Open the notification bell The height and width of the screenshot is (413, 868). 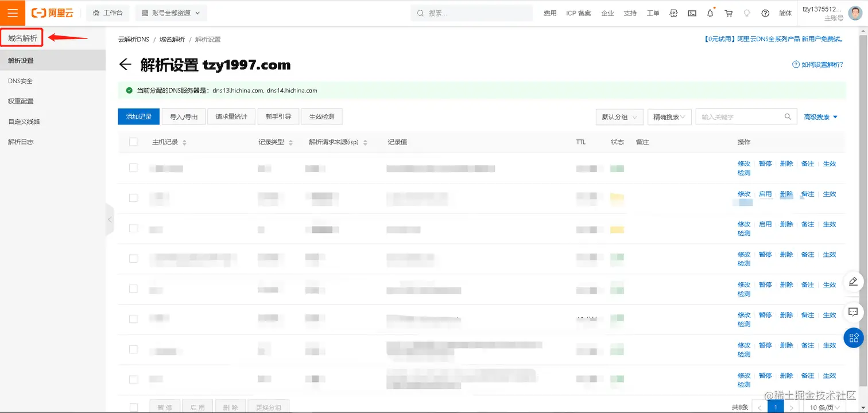711,13
